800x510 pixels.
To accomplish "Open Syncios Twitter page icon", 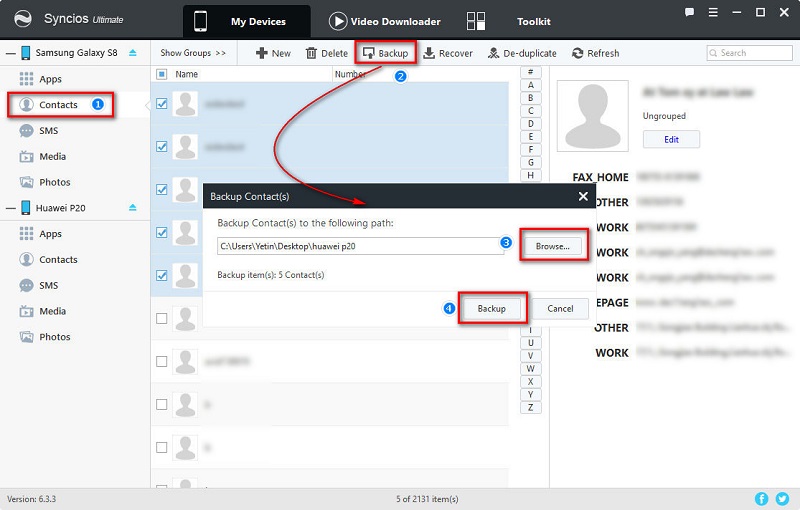I will (782, 499).
